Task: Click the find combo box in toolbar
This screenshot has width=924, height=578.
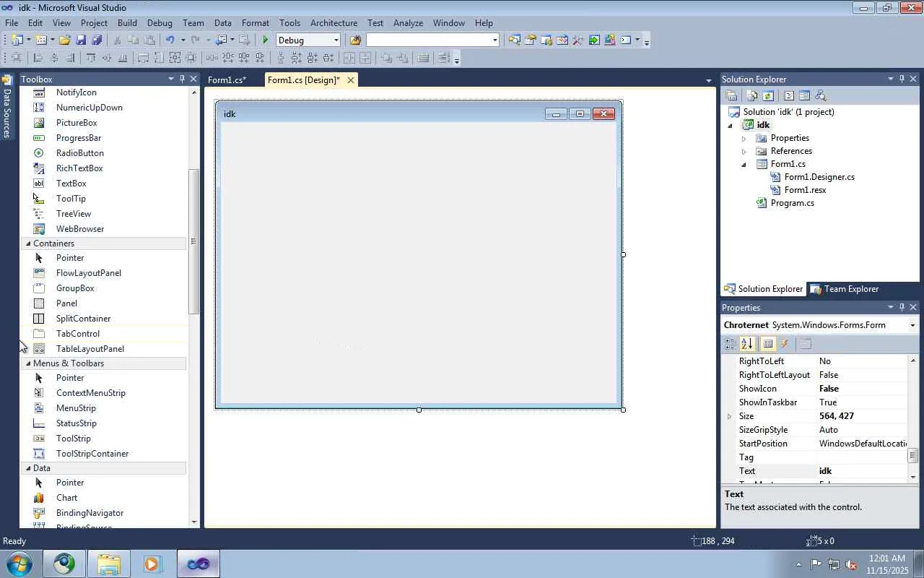Action: point(432,40)
